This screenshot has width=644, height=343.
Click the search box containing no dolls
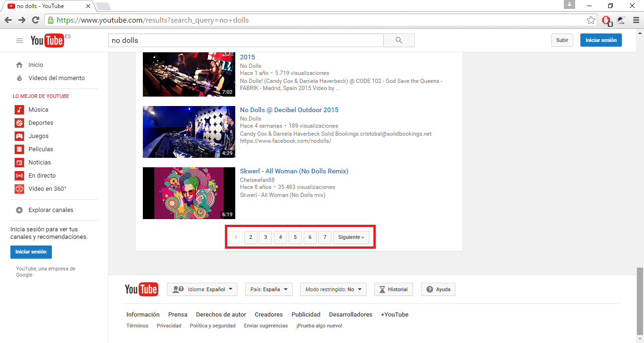(246, 41)
